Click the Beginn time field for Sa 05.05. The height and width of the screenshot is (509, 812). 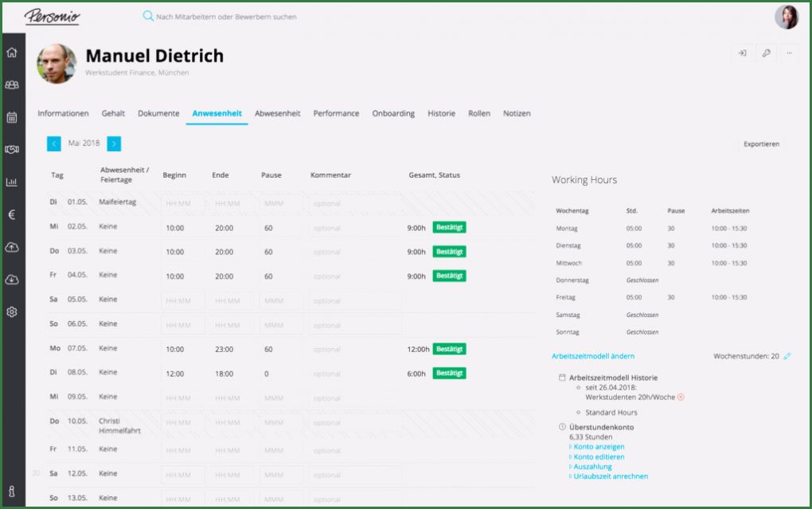coord(183,301)
